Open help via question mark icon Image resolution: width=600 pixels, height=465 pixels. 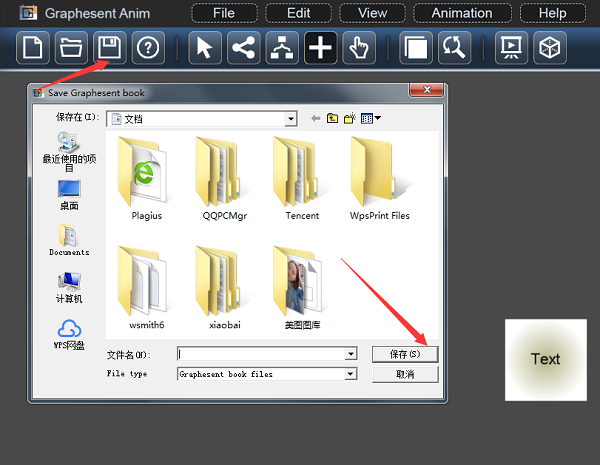point(148,48)
